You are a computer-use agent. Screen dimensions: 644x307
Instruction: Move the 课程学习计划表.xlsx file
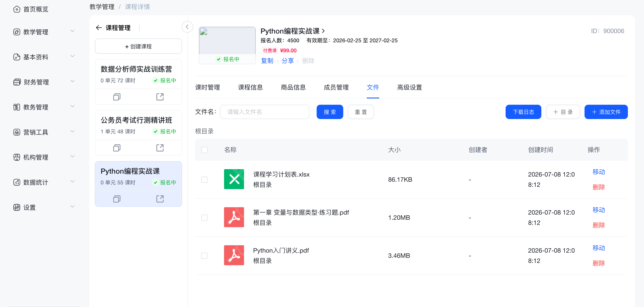(x=599, y=172)
